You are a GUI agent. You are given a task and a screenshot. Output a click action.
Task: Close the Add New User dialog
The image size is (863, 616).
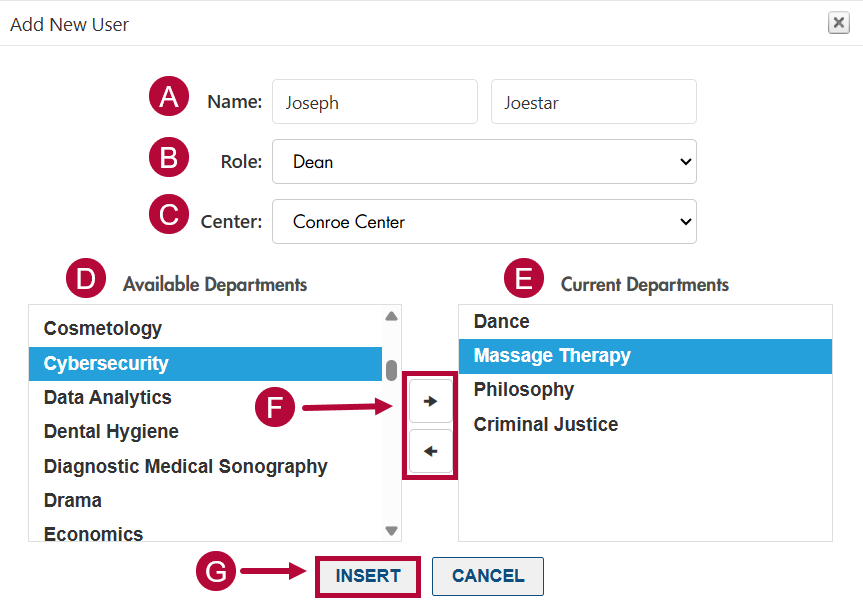tap(838, 23)
